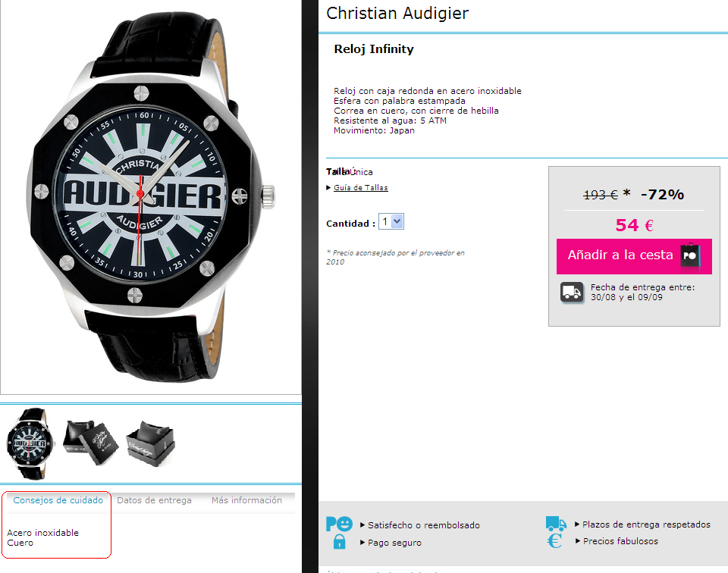Open the Cantidad quantity dropdown
Viewport: 728px width, 573px height.
(391, 222)
